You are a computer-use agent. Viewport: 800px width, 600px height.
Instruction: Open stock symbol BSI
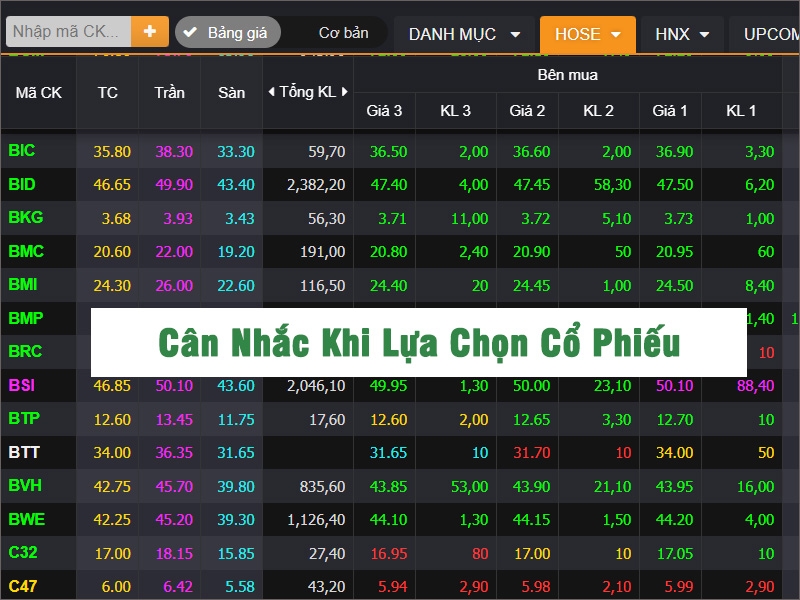pos(22,385)
